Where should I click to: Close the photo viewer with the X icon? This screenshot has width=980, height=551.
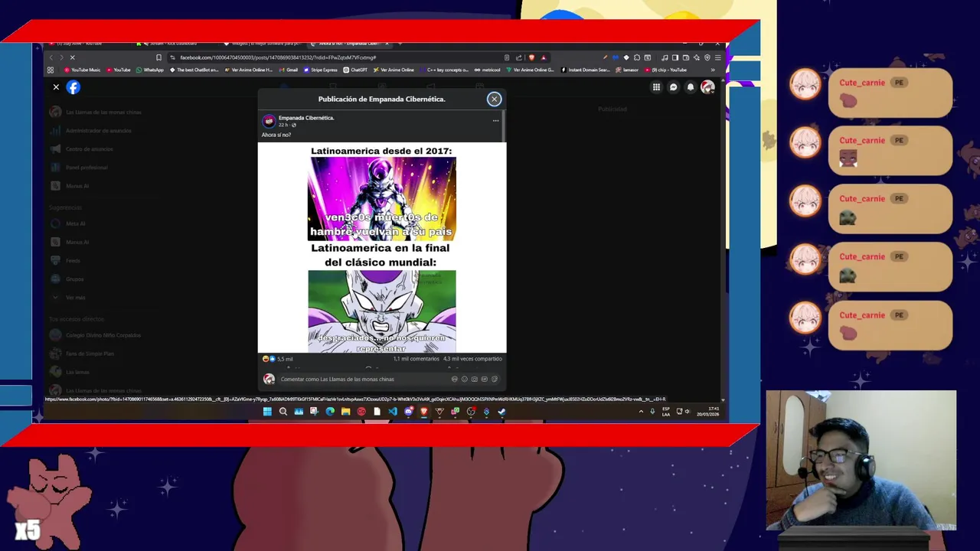point(56,87)
